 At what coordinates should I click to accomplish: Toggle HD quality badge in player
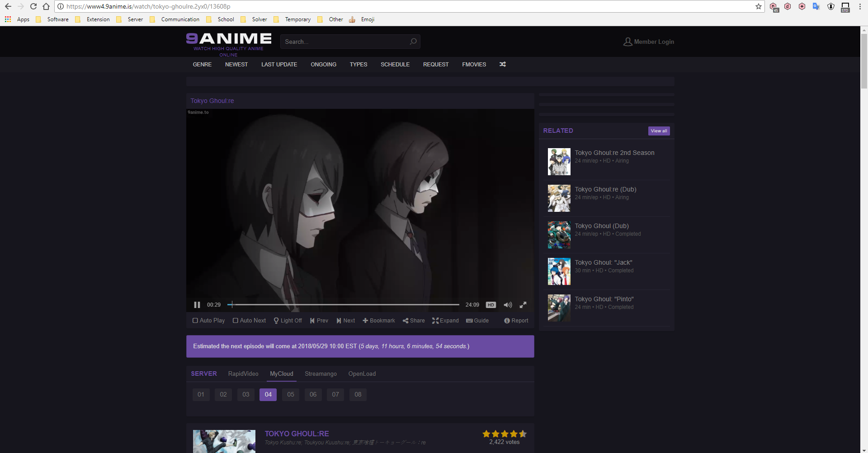pos(491,305)
